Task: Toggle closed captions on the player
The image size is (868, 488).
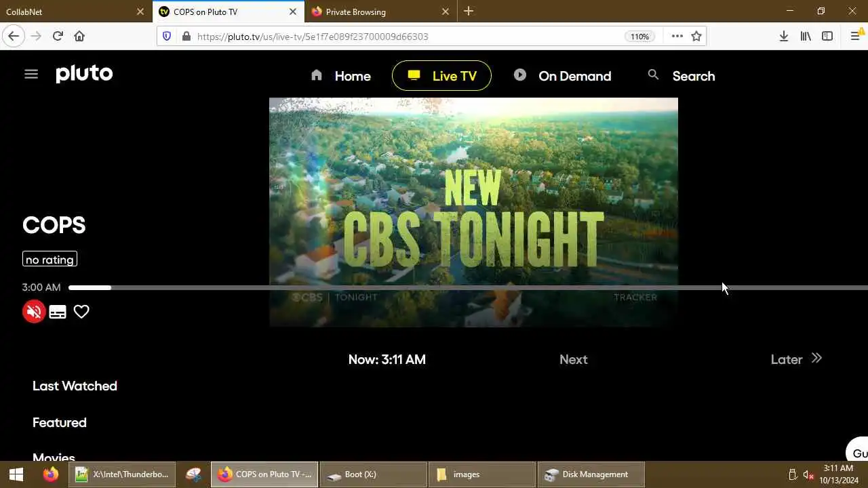Action: [58, 312]
